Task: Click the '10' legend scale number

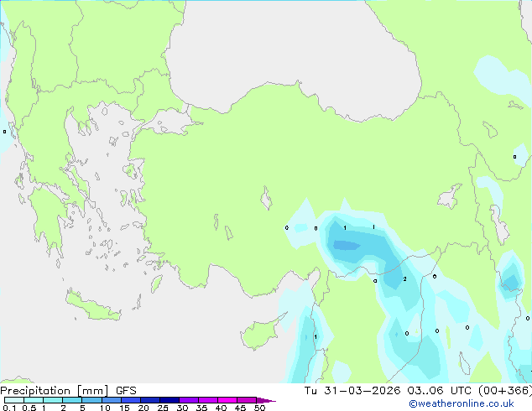Action: (x=105, y=408)
